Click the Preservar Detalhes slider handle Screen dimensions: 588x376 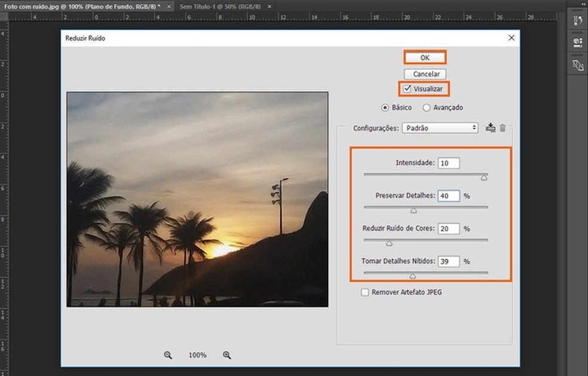tap(413, 210)
